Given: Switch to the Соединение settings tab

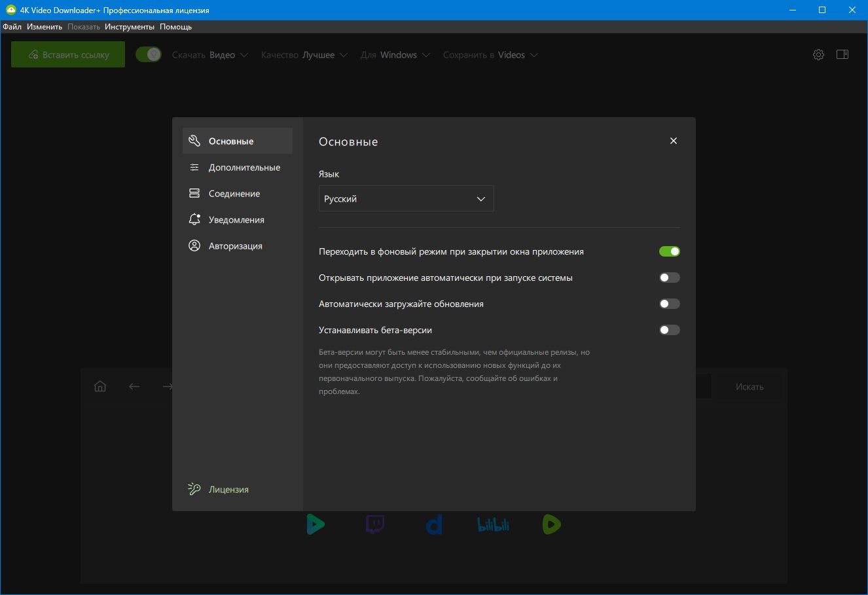Looking at the screenshot, I should click(x=234, y=194).
